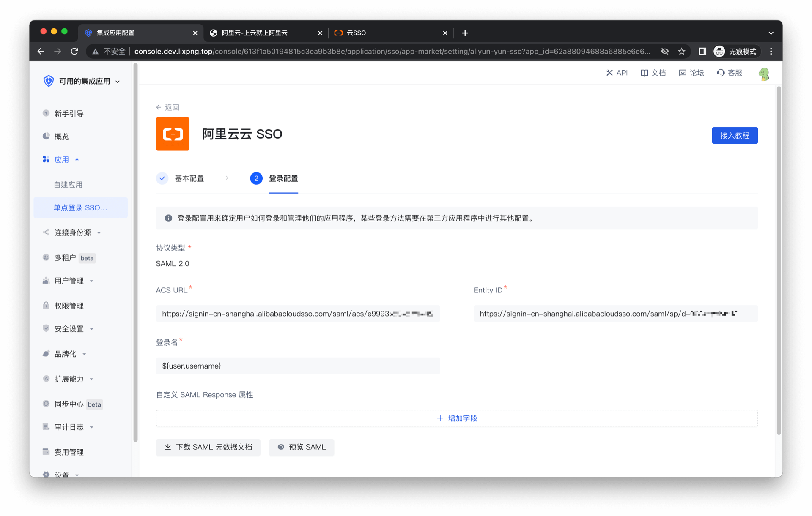Open the 可用的集成应用 dropdown
The width and height of the screenshot is (812, 516).
coord(85,81)
